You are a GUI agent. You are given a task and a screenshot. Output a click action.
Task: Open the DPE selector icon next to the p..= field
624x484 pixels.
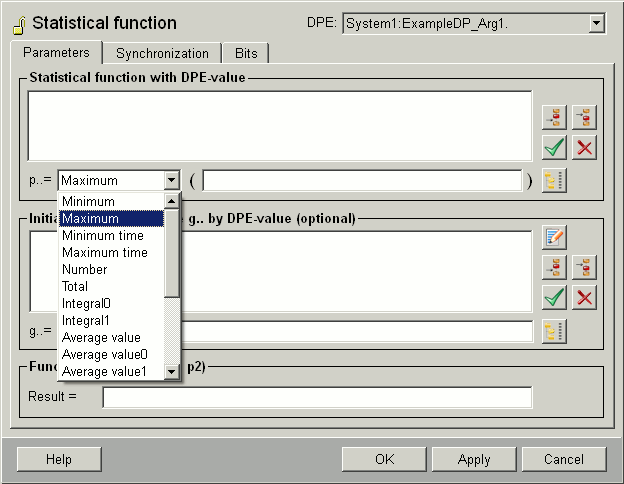[x=554, y=181]
